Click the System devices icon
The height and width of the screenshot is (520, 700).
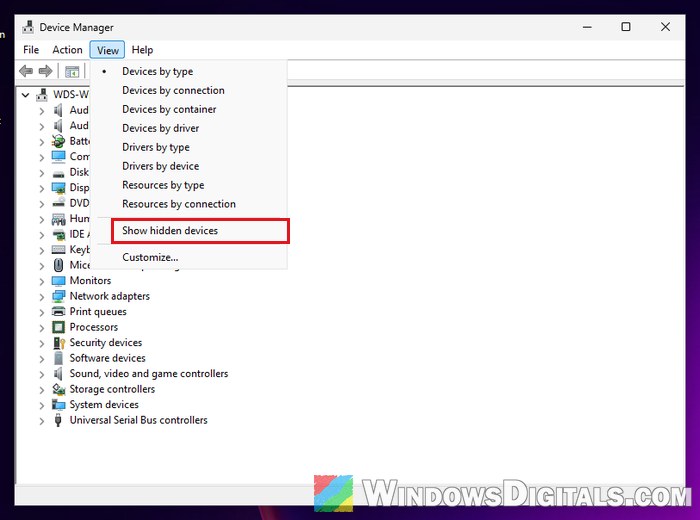pos(58,405)
